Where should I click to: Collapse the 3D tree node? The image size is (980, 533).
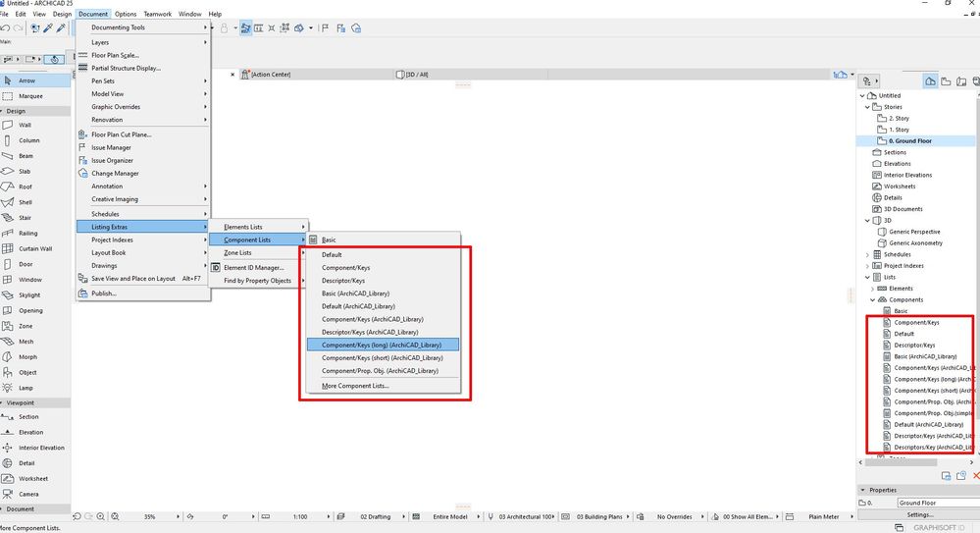pyautogui.click(x=867, y=220)
